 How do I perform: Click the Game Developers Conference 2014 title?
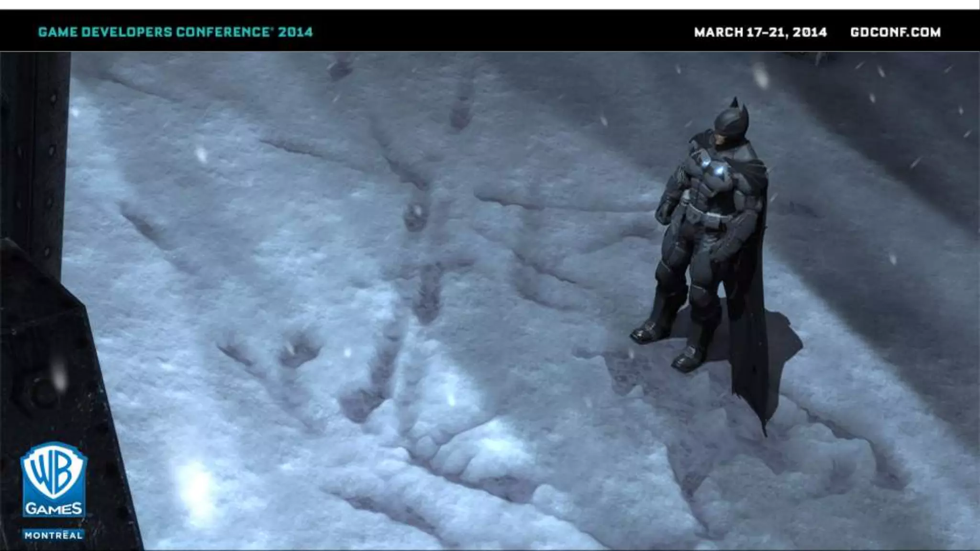pos(175,32)
